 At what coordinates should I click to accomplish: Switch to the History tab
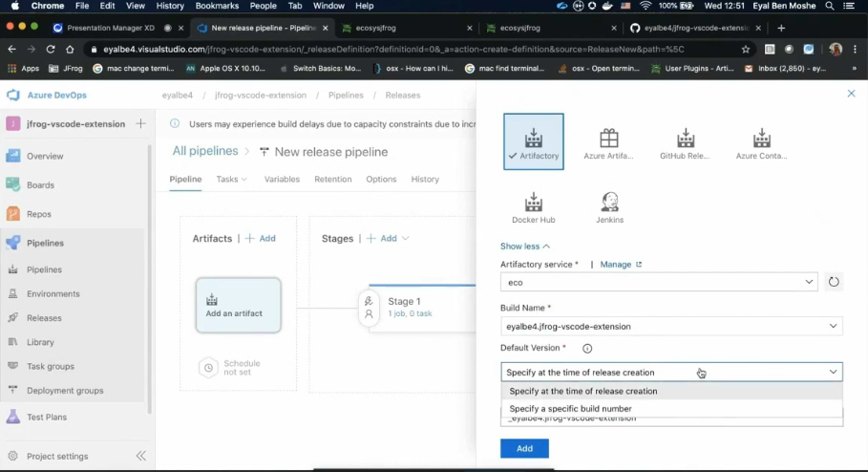tap(425, 179)
